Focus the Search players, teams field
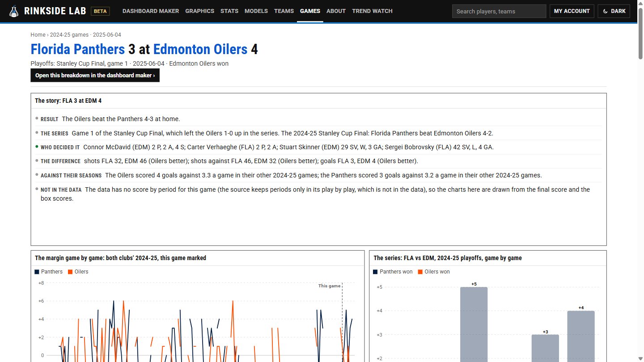The width and height of the screenshot is (644, 362). point(499,11)
